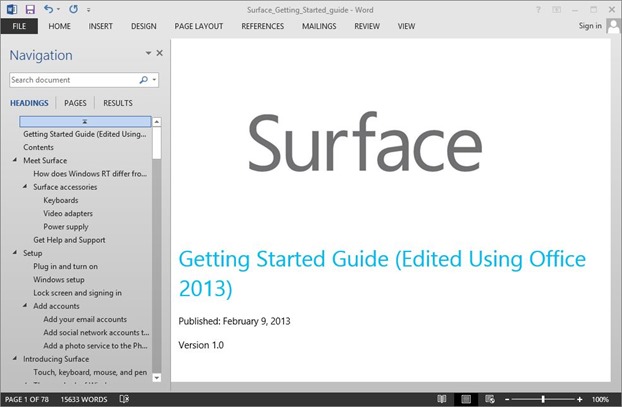Open the Customize Quick Access Toolbar menu
The image size is (622, 407).
coord(88,10)
